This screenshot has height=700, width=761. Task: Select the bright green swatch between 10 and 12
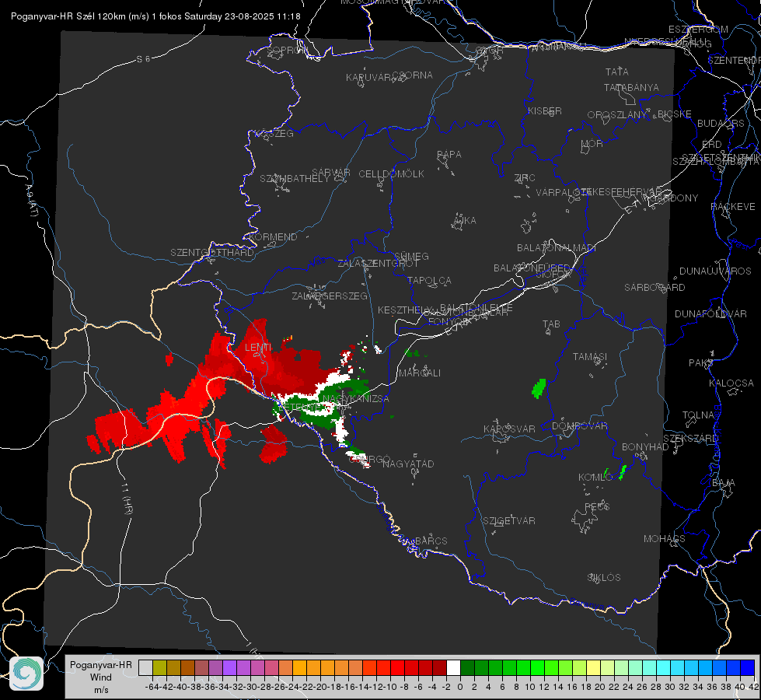(537, 667)
